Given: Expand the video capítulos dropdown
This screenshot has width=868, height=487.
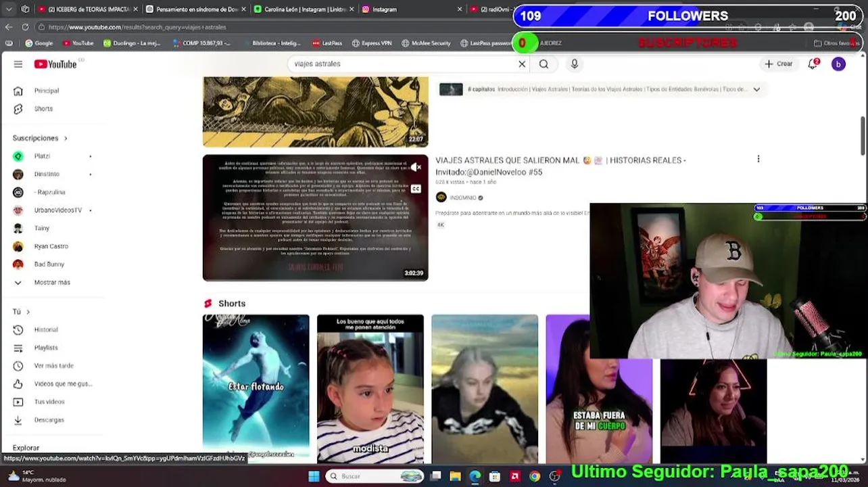Looking at the screenshot, I should point(756,89).
